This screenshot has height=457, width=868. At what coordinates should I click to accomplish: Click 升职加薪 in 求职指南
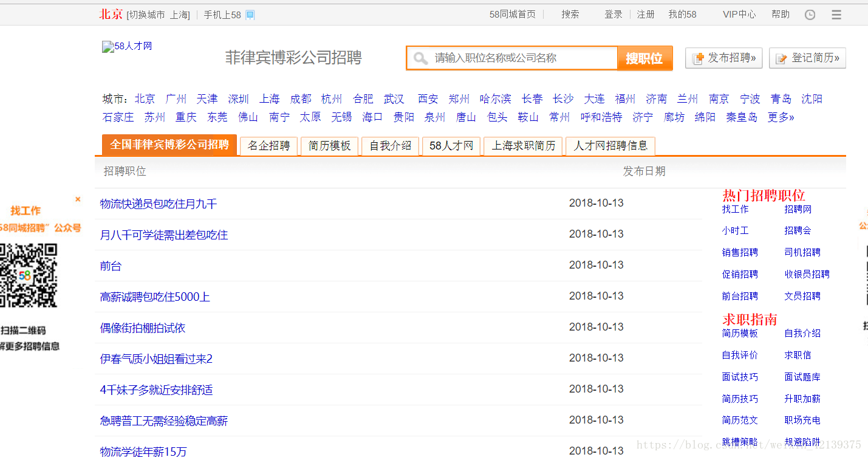[x=802, y=399]
